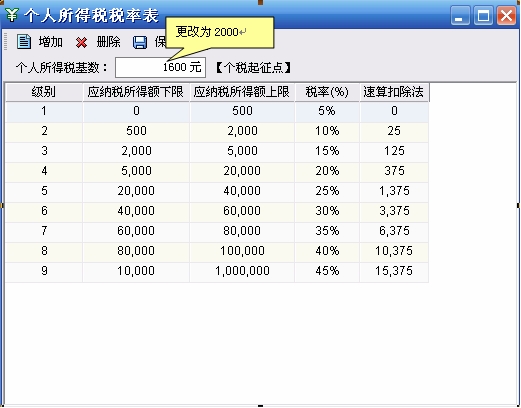The height and width of the screenshot is (408, 521).
Task: Click the 个人所得税基数 input field
Action: (160, 67)
